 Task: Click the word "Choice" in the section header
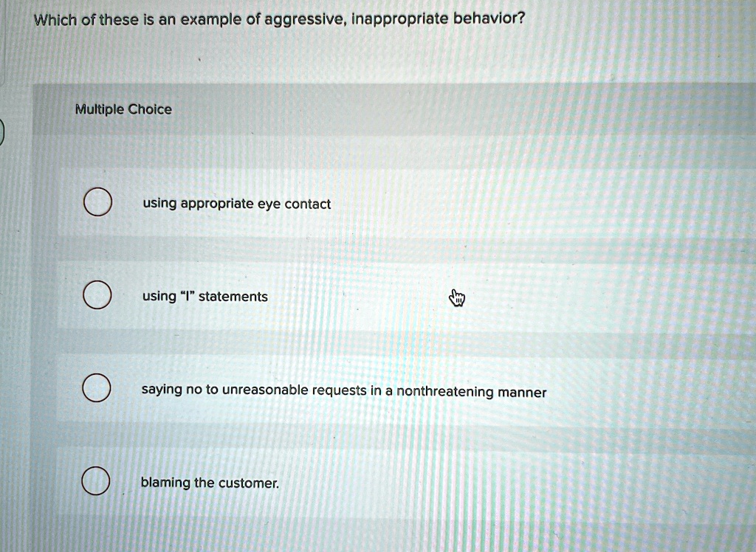pyautogui.click(x=150, y=110)
